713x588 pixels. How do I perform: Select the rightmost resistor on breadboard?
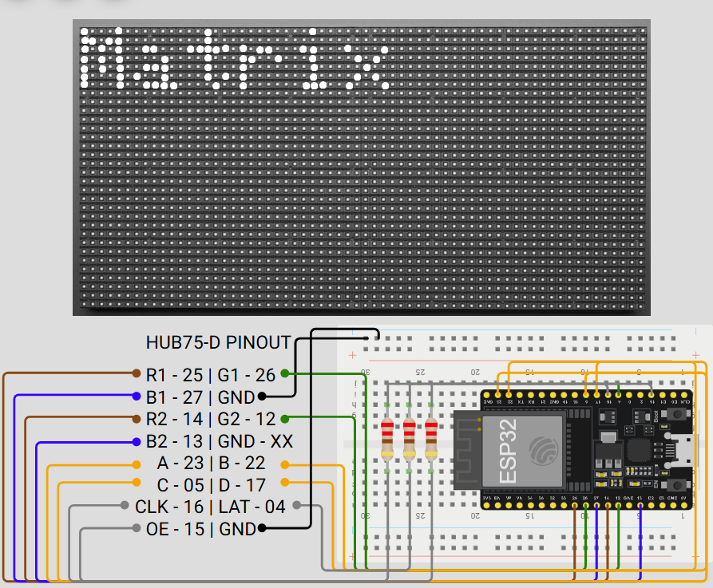pyautogui.click(x=432, y=440)
